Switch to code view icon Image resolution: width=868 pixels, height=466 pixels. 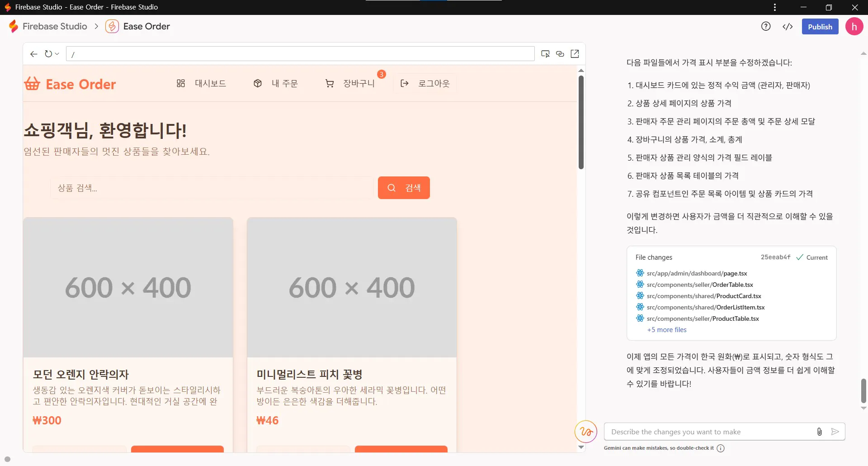tap(788, 26)
